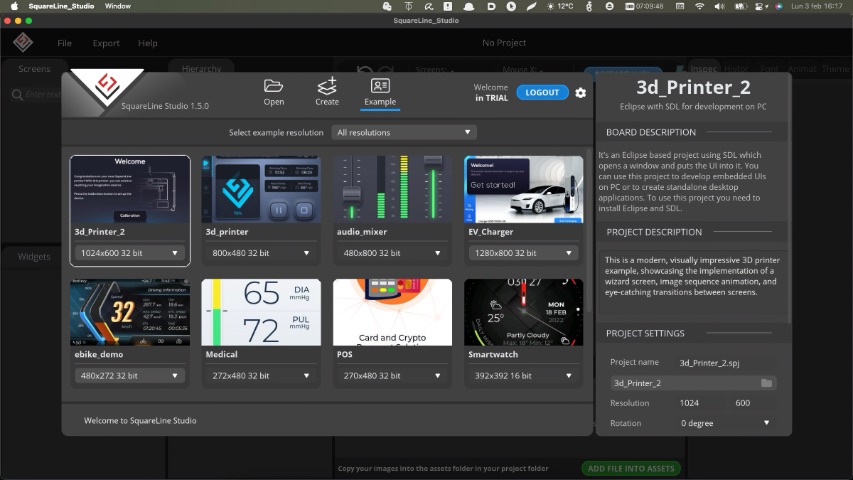Expand Smartwatch 392x392 16 bit dropdown
The width and height of the screenshot is (853, 480).
[x=523, y=376]
